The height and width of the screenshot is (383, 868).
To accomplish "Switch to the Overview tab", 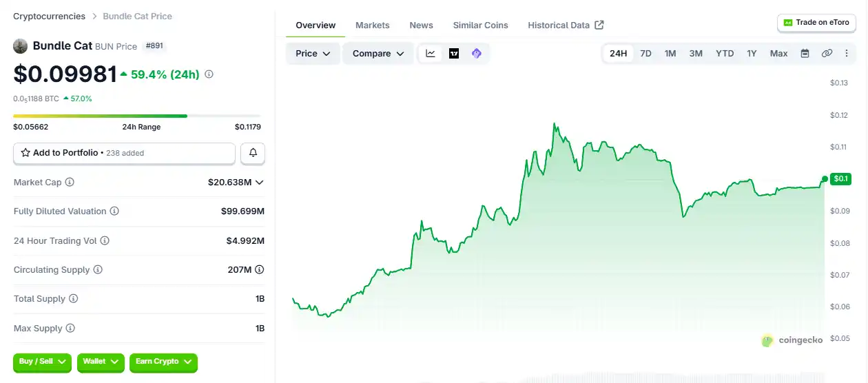I will [316, 25].
